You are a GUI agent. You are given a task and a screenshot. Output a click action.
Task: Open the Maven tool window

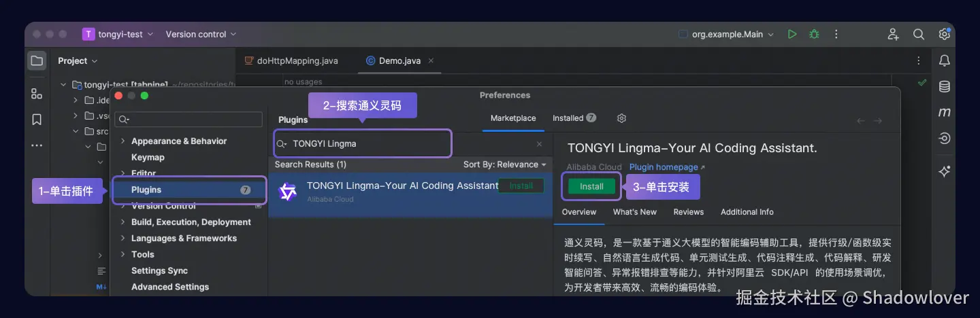coord(944,112)
